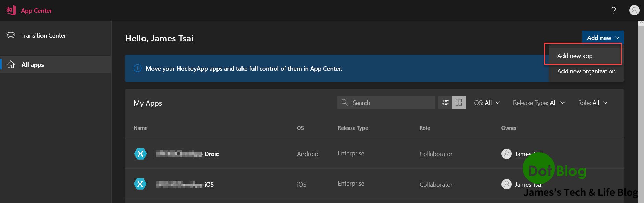The image size is (644, 203).
Task: Open the user profile avatar
Action: [x=634, y=10]
